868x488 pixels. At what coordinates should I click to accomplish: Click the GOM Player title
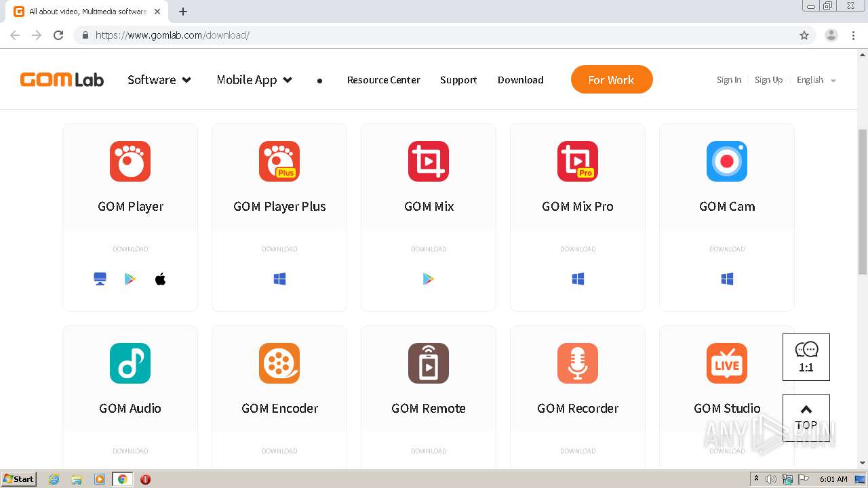(x=130, y=206)
